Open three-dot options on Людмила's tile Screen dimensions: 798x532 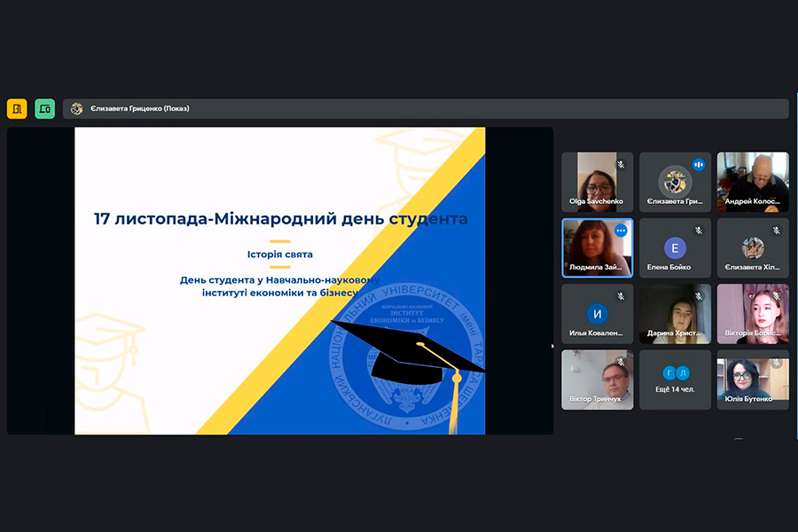[621, 231]
